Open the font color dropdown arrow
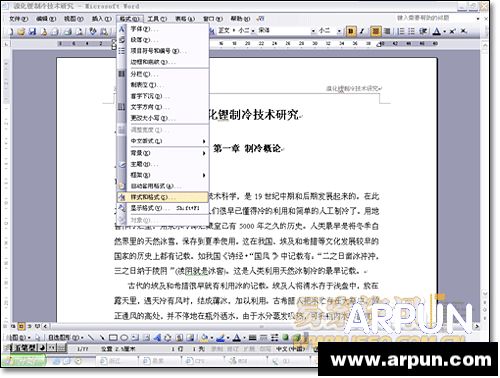The width and height of the screenshot is (500, 378). (445, 32)
